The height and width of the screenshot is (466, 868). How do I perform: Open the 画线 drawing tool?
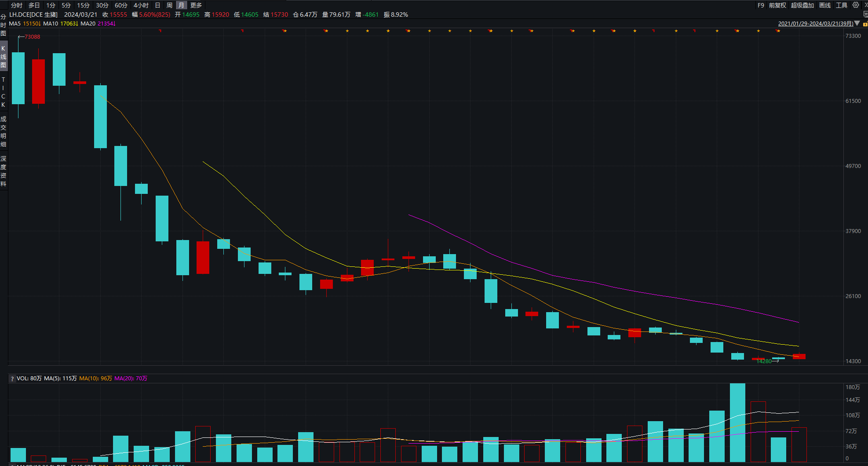pyautogui.click(x=825, y=5)
